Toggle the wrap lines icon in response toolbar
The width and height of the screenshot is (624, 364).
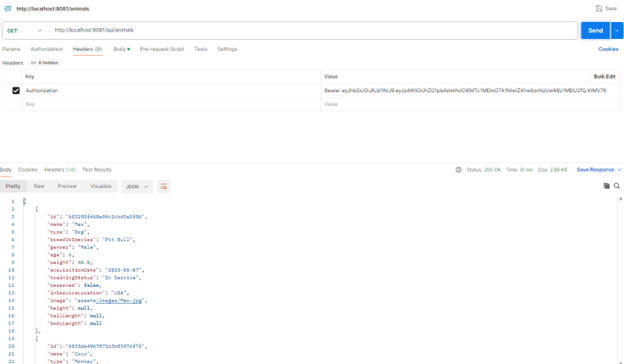coord(164,187)
